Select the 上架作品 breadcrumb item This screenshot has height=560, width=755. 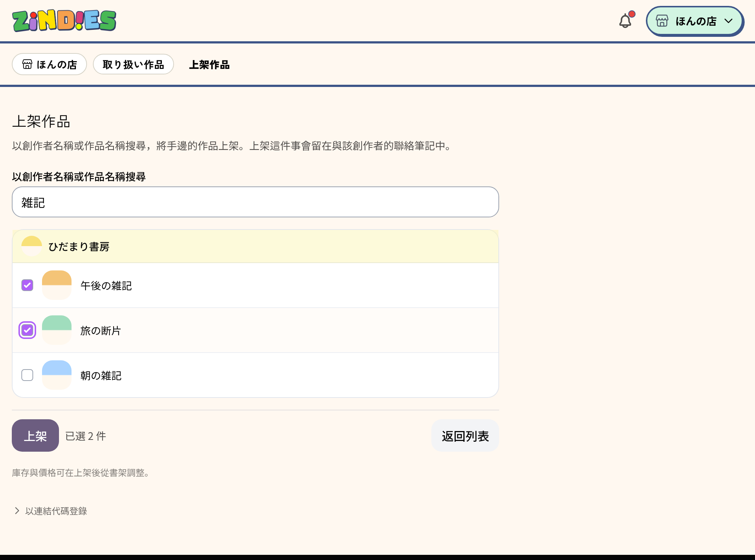tap(209, 65)
